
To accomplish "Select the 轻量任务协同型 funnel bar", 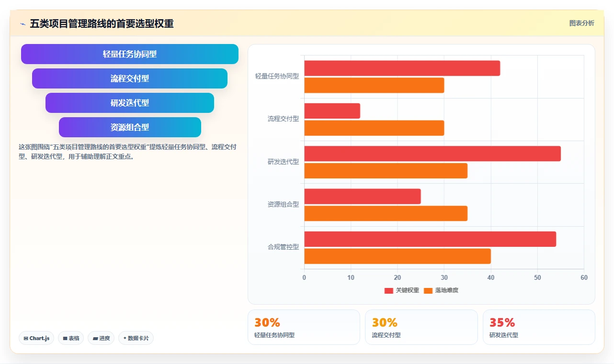I will [x=130, y=54].
